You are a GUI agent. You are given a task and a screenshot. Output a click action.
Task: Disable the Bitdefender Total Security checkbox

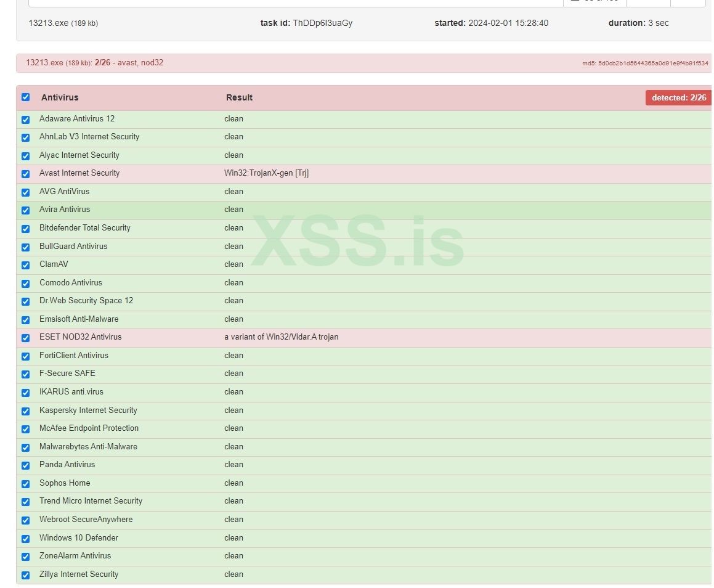[25, 229]
